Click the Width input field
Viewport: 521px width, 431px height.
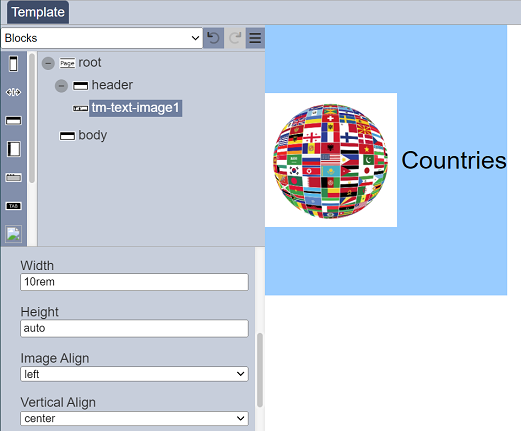pyautogui.click(x=134, y=282)
